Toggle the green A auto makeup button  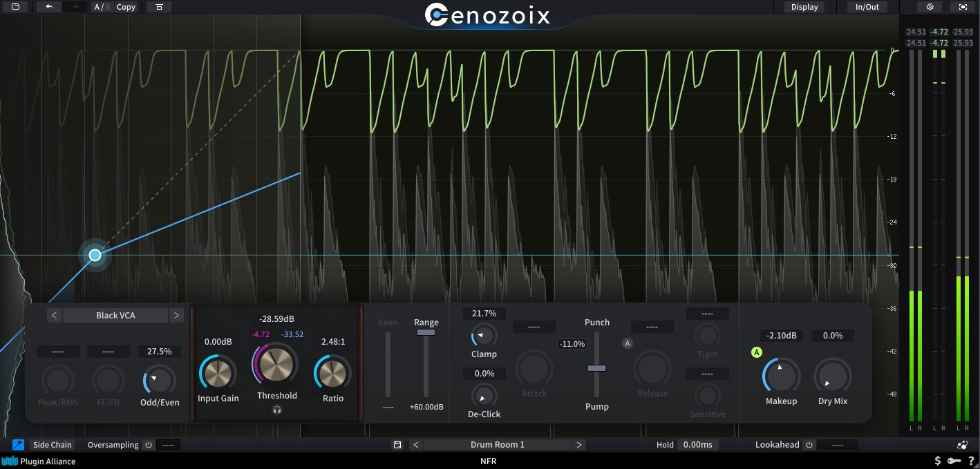point(756,353)
